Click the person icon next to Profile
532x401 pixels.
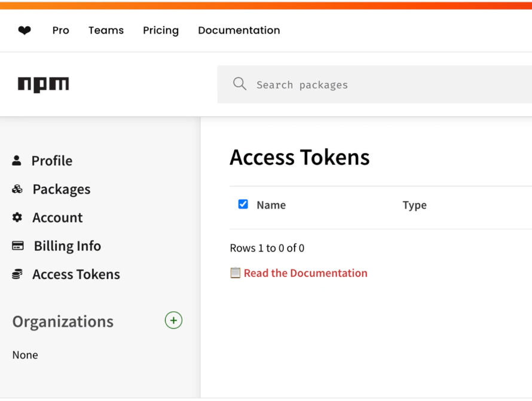click(x=16, y=160)
